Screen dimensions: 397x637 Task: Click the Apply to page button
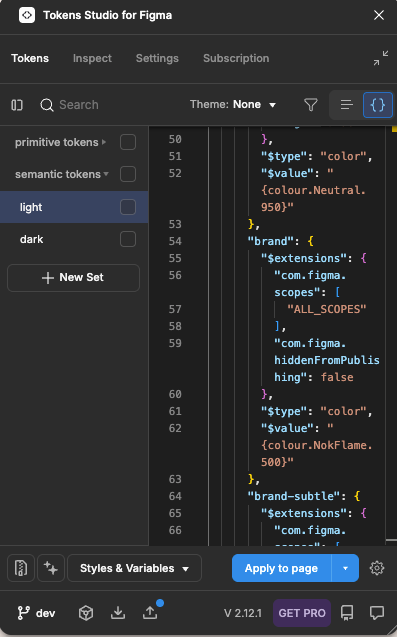point(282,568)
